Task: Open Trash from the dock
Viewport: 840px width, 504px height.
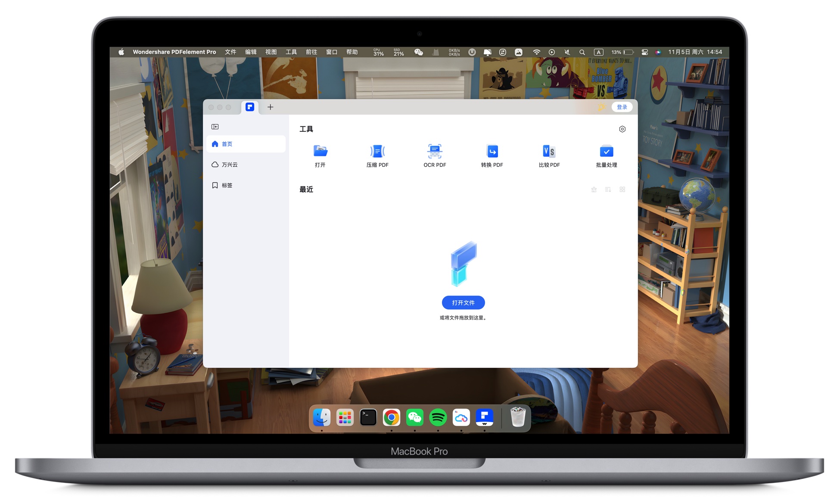Action: tap(517, 417)
